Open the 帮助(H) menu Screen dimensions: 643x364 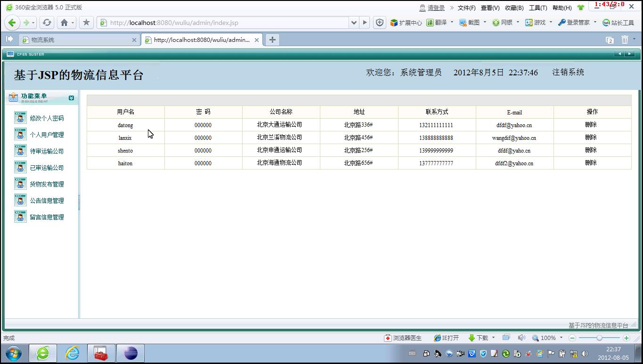tap(562, 8)
